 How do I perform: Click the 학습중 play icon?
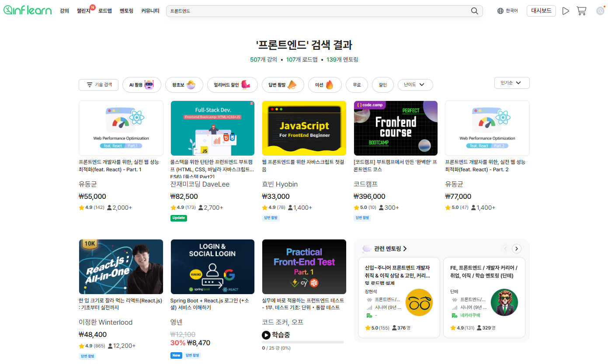pyautogui.click(x=266, y=335)
